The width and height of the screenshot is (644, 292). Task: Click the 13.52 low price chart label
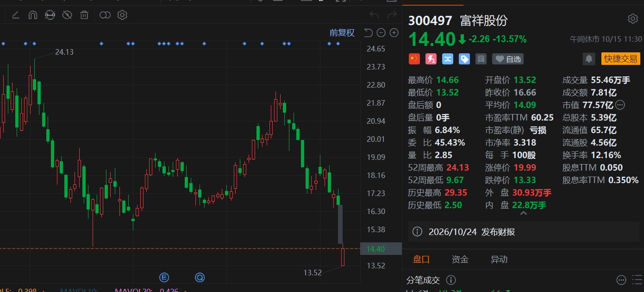click(313, 273)
